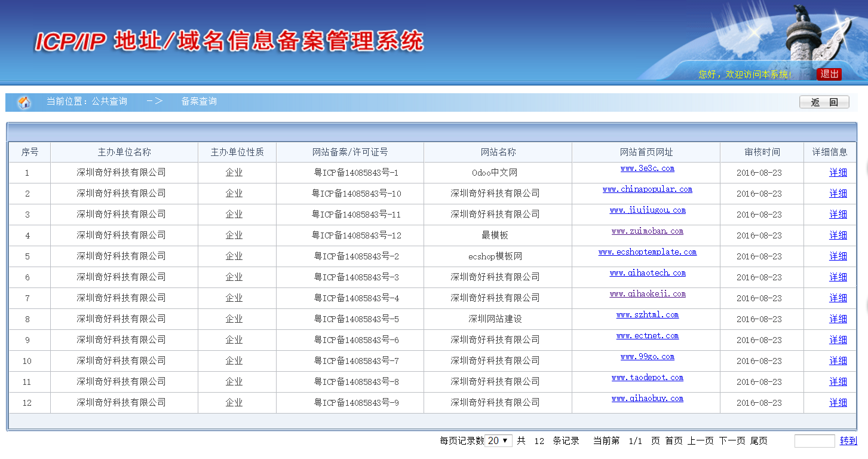Open 详细 details for row 12
This screenshot has height=459, width=868.
click(838, 403)
